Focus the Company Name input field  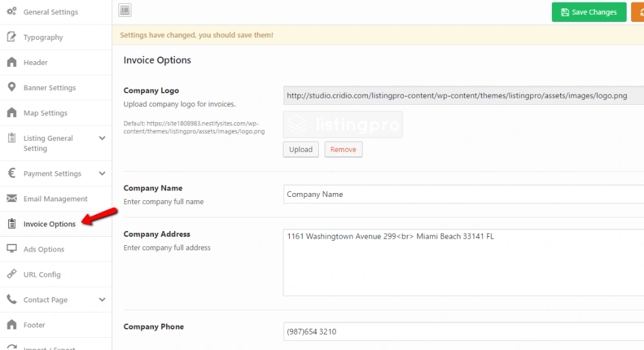(462, 194)
